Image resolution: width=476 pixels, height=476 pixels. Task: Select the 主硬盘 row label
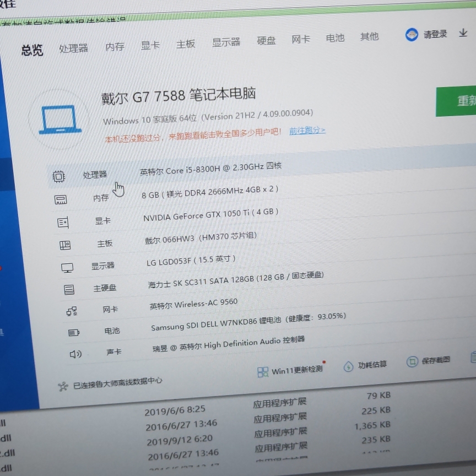pyautogui.click(x=105, y=288)
